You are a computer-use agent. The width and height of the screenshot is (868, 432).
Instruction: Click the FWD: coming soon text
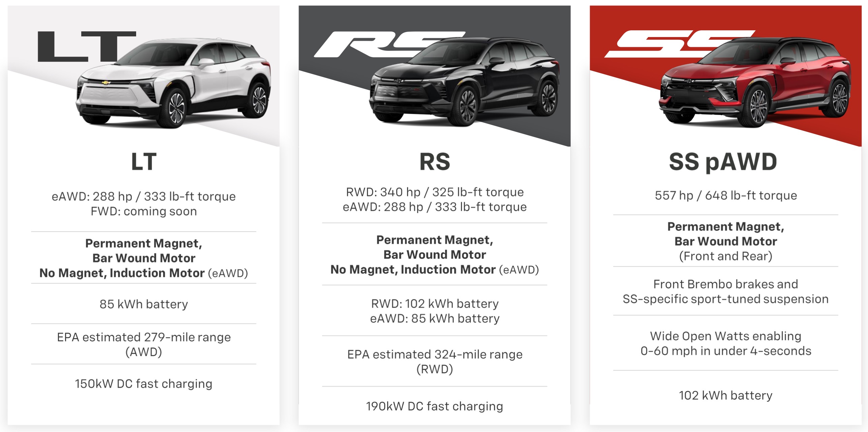coord(144,211)
